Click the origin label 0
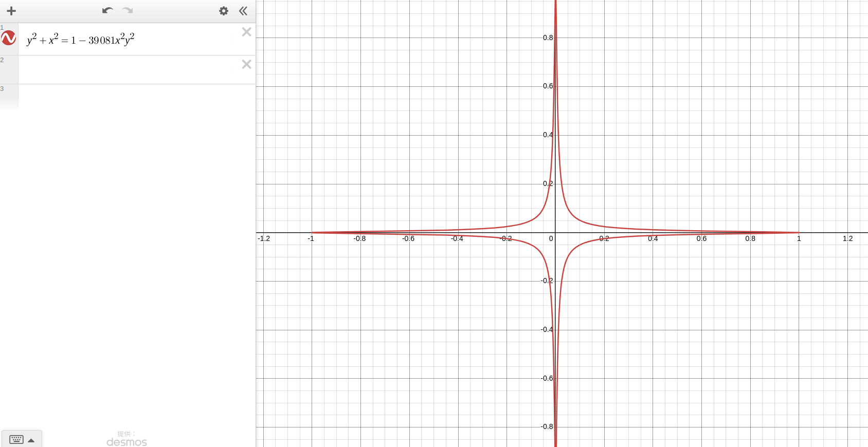Image resolution: width=868 pixels, height=447 pixels. [x=551, y=238]
